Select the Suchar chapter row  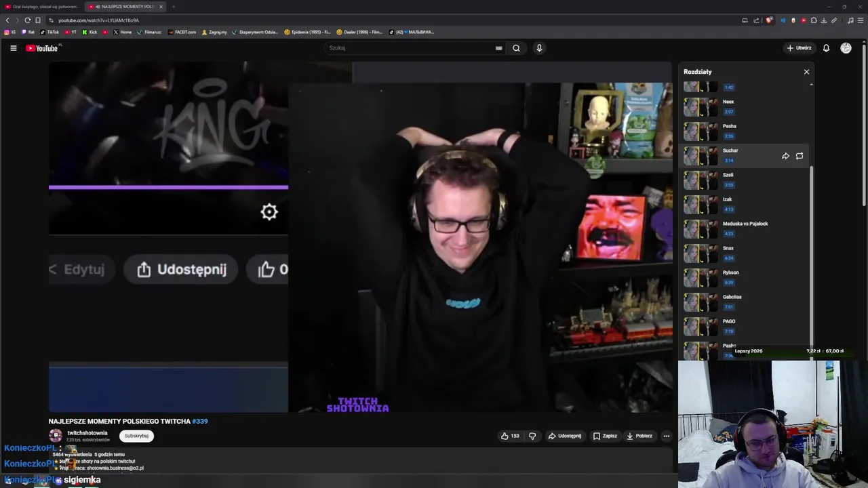[x=745, y=156]
